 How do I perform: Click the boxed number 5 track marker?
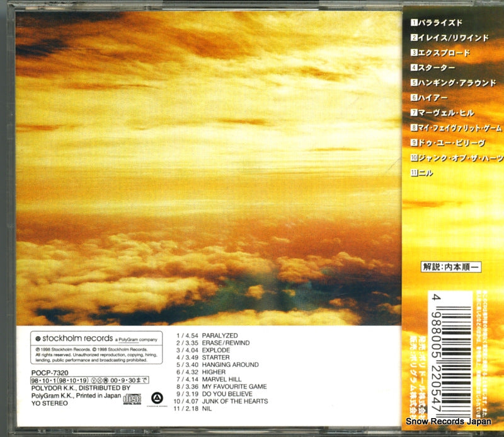point(414,81)
